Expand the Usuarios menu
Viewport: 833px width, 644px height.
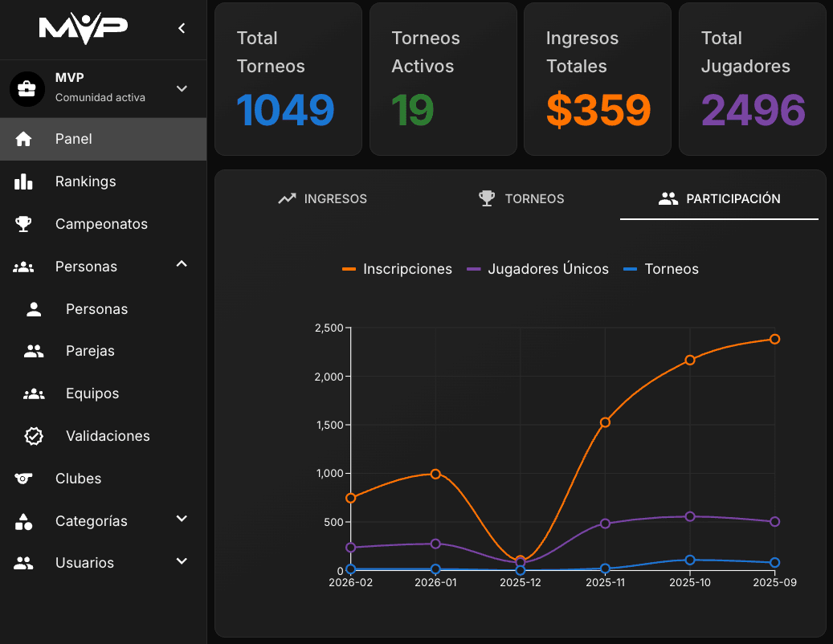(x=181, y=562)
